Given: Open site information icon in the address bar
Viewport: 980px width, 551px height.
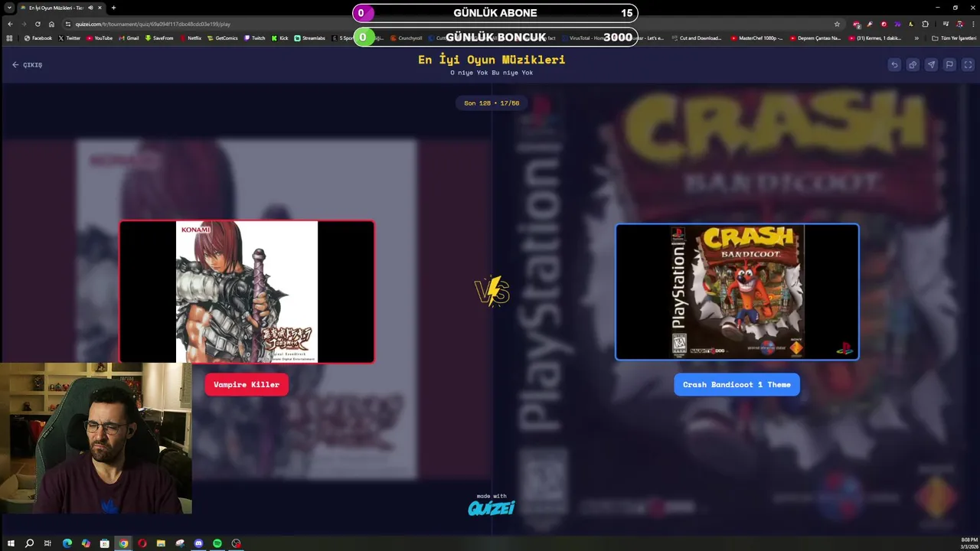Looking at the screenshot, I should pos(68,24).
